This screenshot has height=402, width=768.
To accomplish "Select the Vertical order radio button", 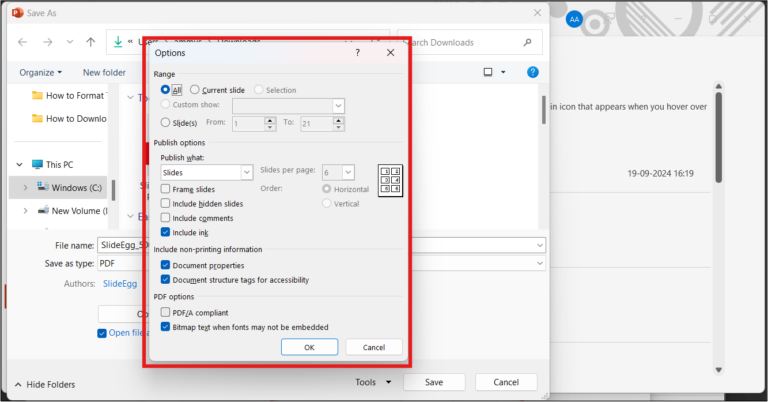I will coord(327,203).
